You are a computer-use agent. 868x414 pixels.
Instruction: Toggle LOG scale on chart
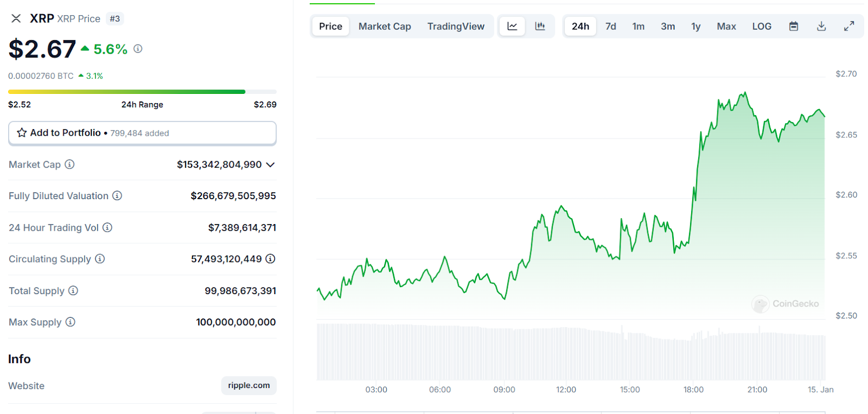pyautogui.click(x=762, y=26)
